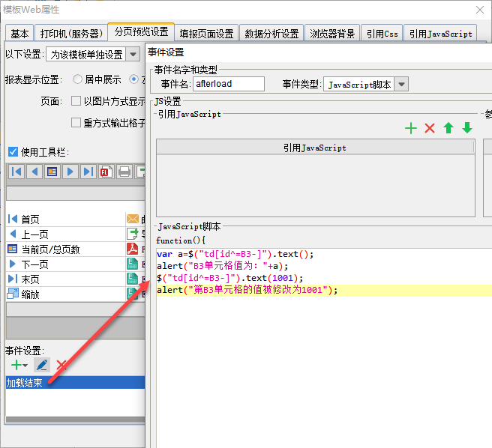The image size is (492, 448).
Task: Click the Flash print toolbar icon
Action: (x=106, y=172)
